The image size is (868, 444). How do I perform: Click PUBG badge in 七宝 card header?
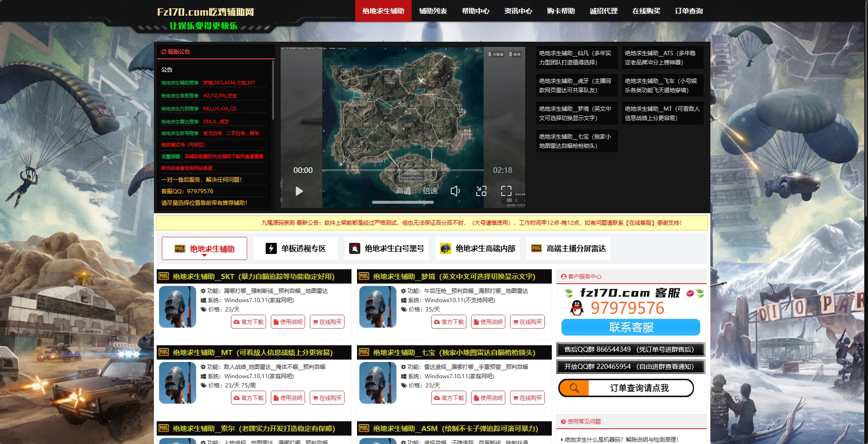(364, 352)
